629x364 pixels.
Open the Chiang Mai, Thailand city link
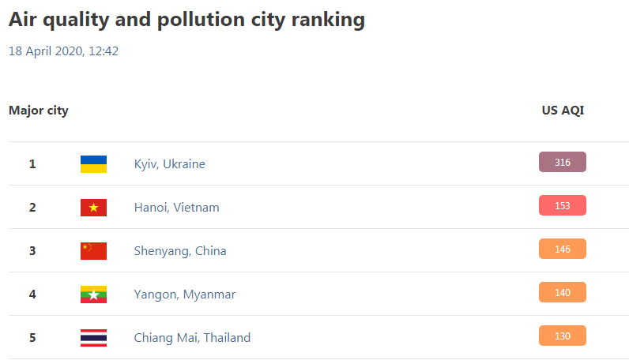(192, 337)
